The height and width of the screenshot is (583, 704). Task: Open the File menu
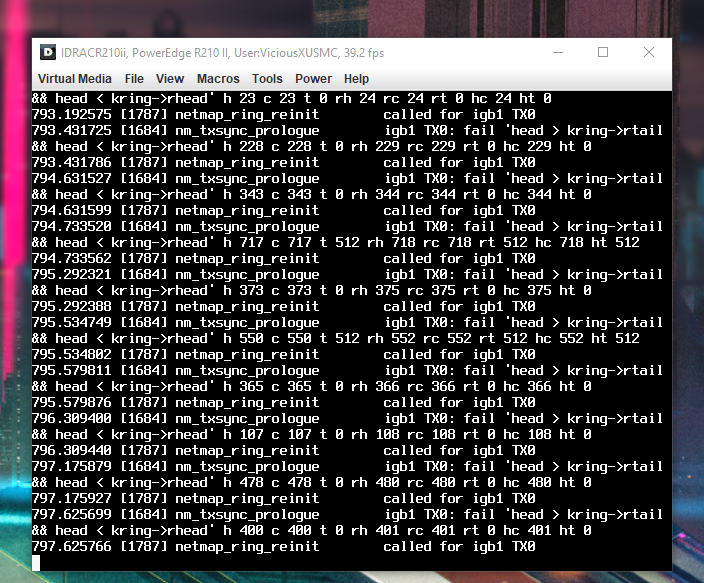[x=134, y=79]
